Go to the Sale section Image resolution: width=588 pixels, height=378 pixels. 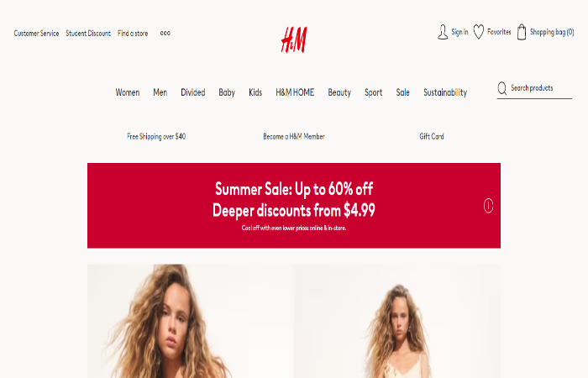pyautogui.click(x=402, y=92)
